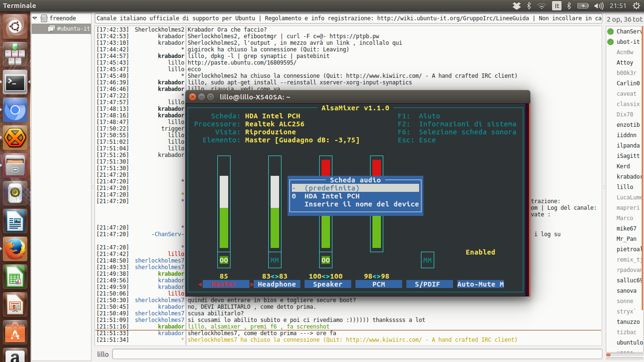Open LibreOffice Calc from the launcher
Screen dimensions: 644x362
tap(15, 277)
